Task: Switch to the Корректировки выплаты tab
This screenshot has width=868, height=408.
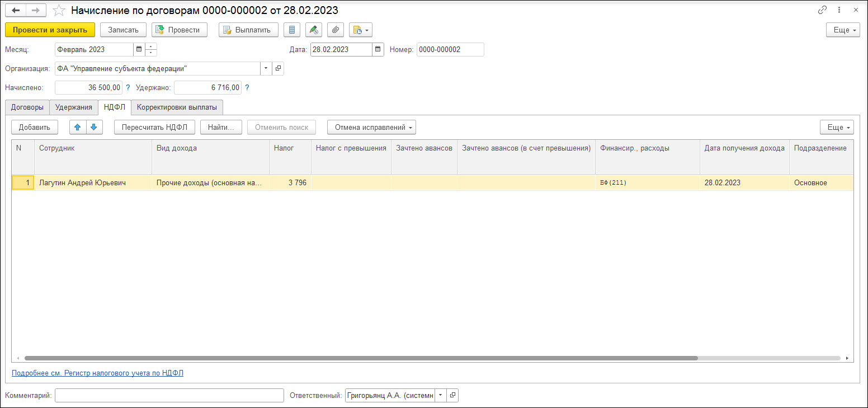Action: point(177,107)
